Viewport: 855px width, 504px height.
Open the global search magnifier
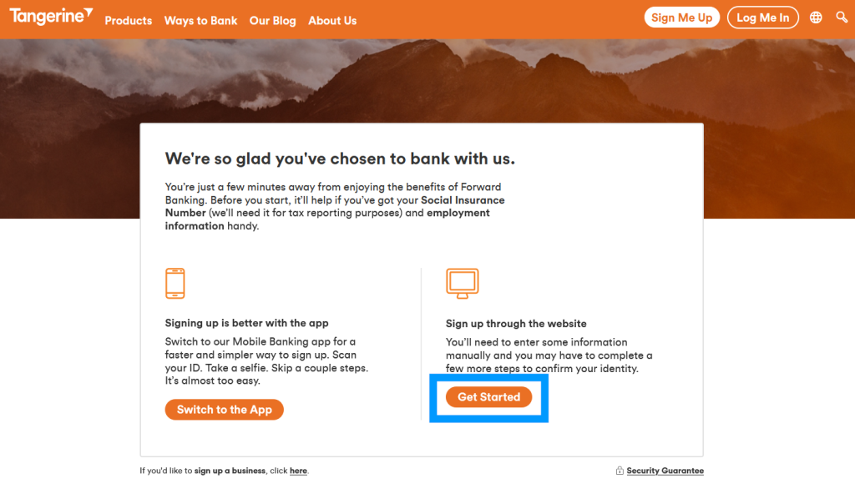point(842,17)
